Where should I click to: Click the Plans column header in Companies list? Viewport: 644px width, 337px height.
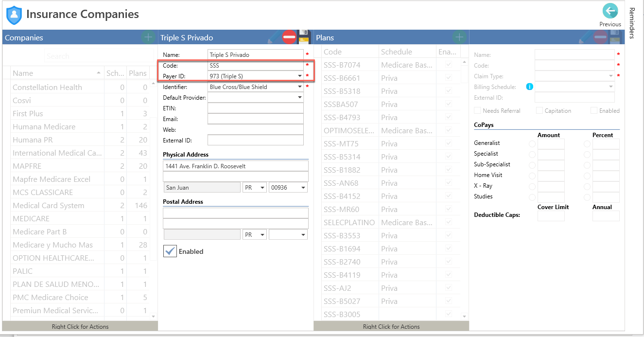coord(138,73)
